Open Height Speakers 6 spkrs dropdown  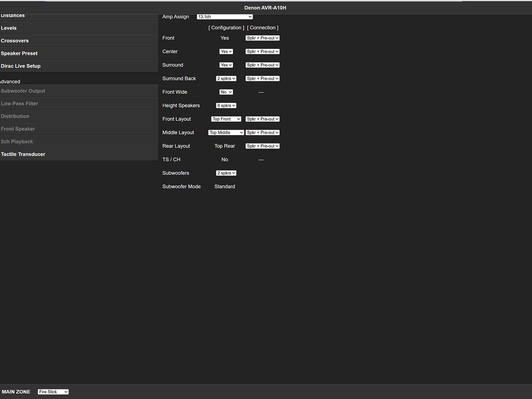click(x=226, y=105)
